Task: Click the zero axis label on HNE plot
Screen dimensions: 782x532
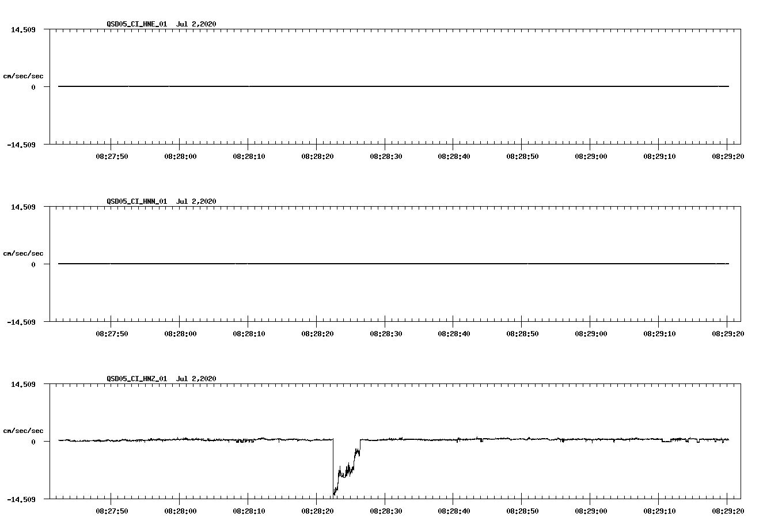Action: pos(33,88)
